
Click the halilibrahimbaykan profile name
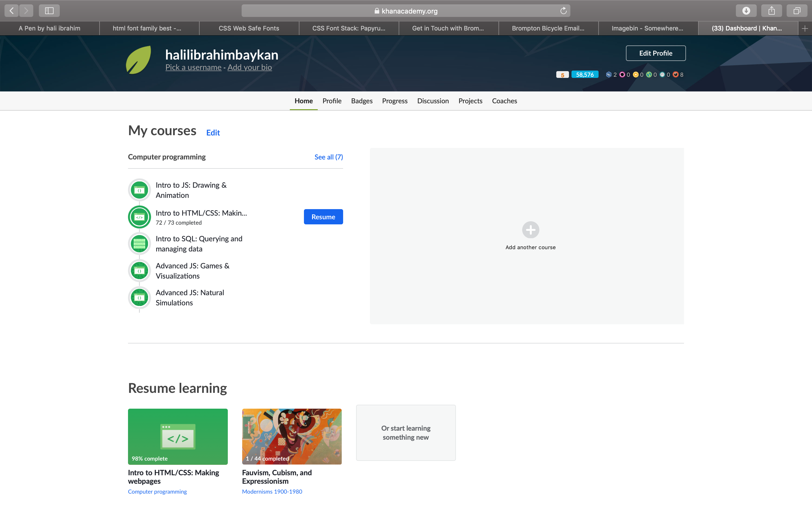pyautogui.click(x=222, y=54)
